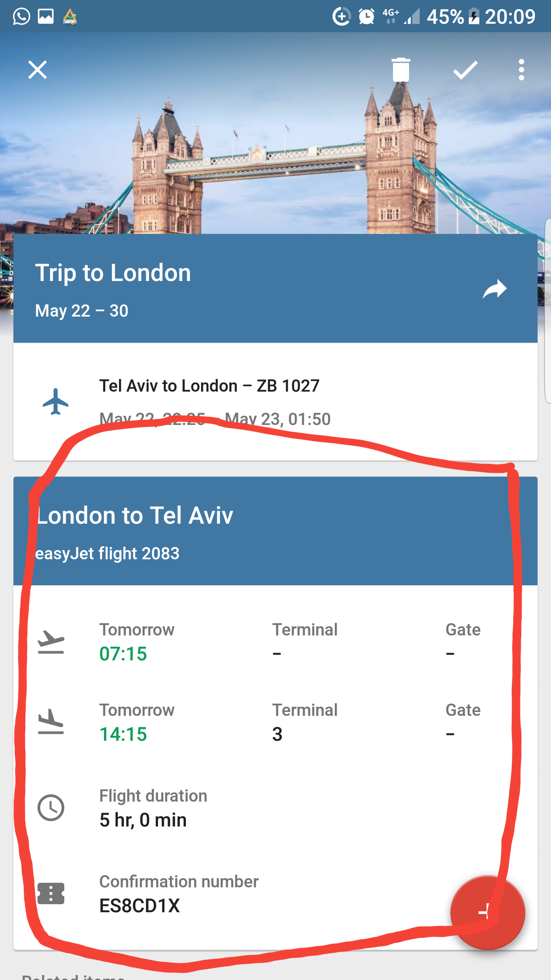Select confirmation number ES8CD1X
Viewport: 551px width, 980px height.
point(140,906)
